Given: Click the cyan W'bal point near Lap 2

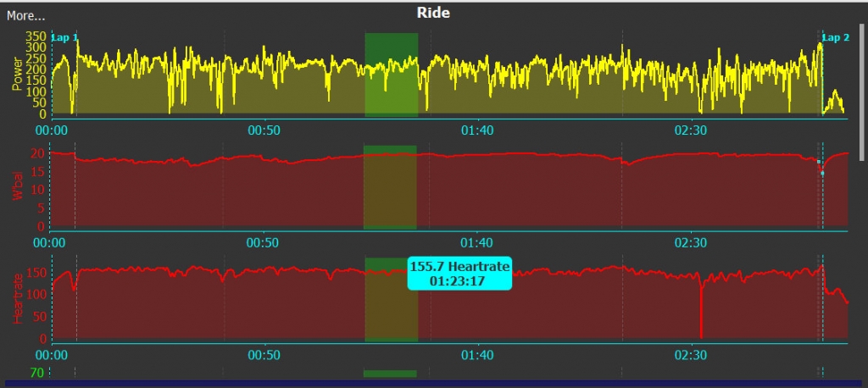Looking at the screenshot, I should [821, 173].
